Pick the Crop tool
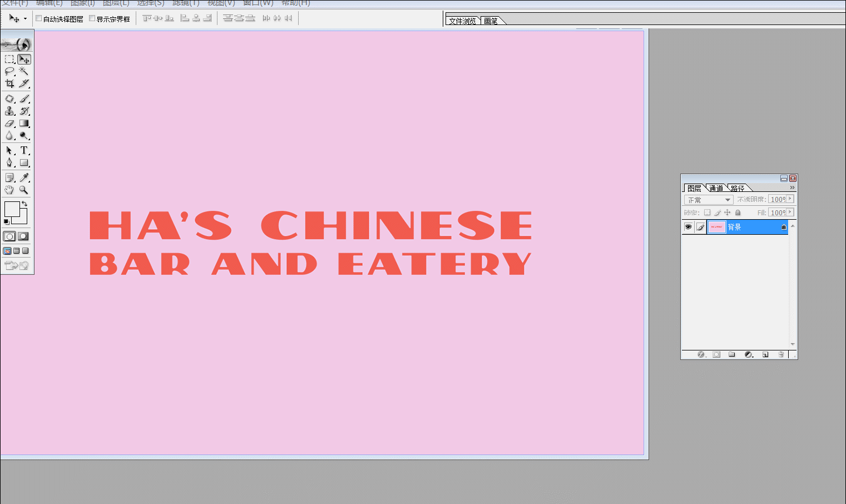This screenshot has height=504, width=846. tap(9, 83)
